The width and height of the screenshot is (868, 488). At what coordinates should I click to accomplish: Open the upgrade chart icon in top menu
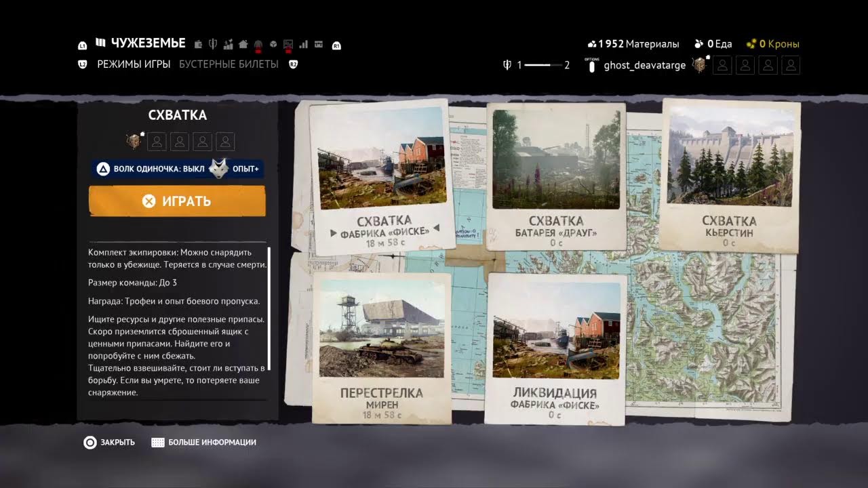pos(228,45)
